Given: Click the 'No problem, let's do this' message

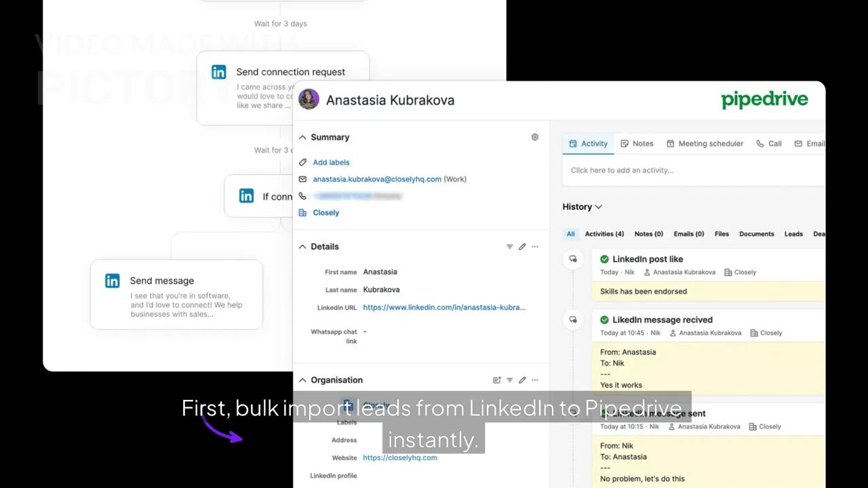Looking at the screenshot, I should tap(642, 479).
